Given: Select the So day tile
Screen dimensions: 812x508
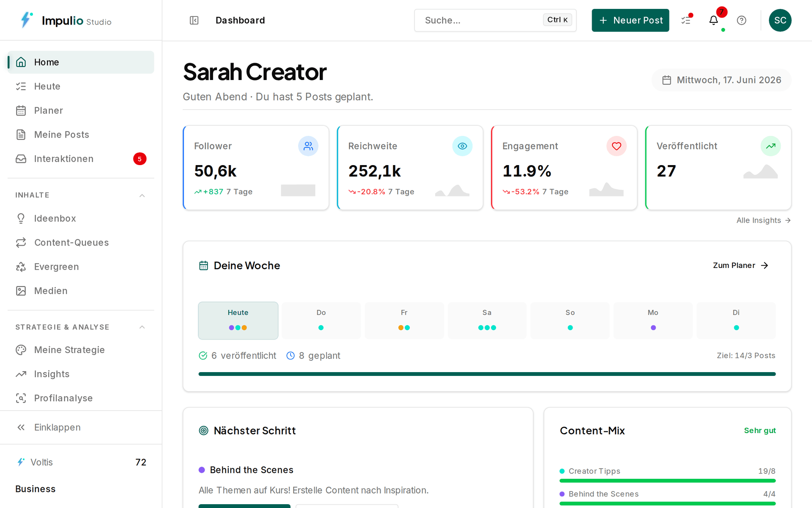Looking at the screenshot, I should (570, 320).
